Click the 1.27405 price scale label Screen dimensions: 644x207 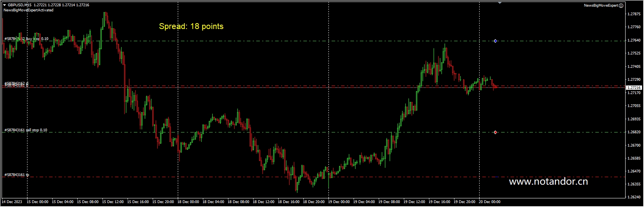pyautogui.click(x=634, y=67)
